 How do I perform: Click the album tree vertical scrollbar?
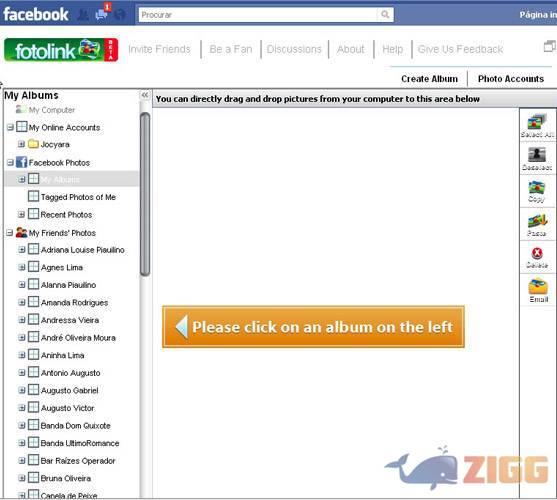tap(145, 194)
